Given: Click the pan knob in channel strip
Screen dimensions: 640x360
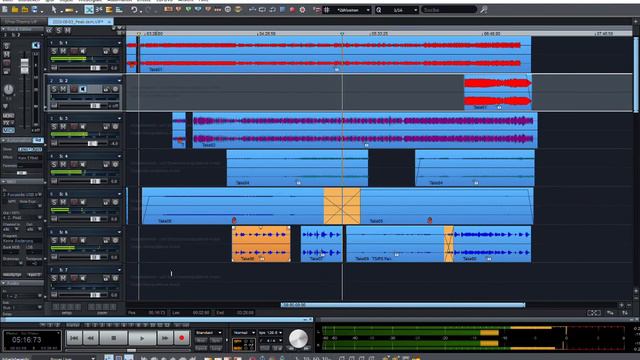Looking at the screenshot, I should (8, 89).
